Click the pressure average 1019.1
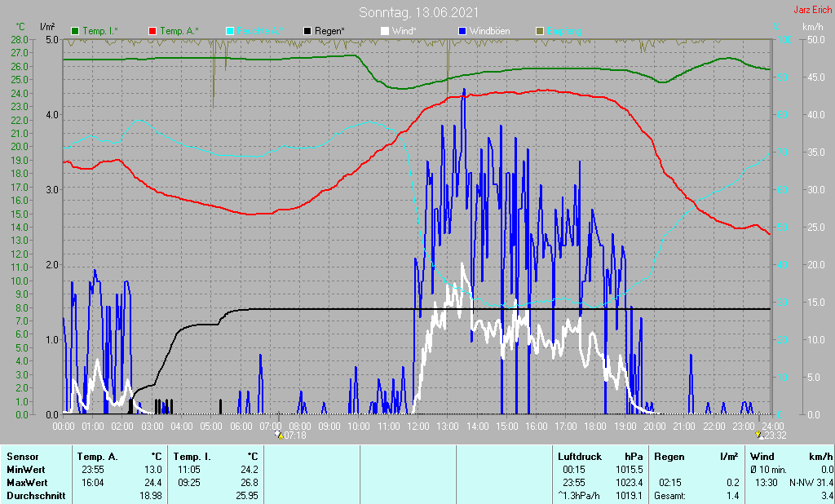Image resolution: width=835 pixels, height=504 pixels. [630, 496]
